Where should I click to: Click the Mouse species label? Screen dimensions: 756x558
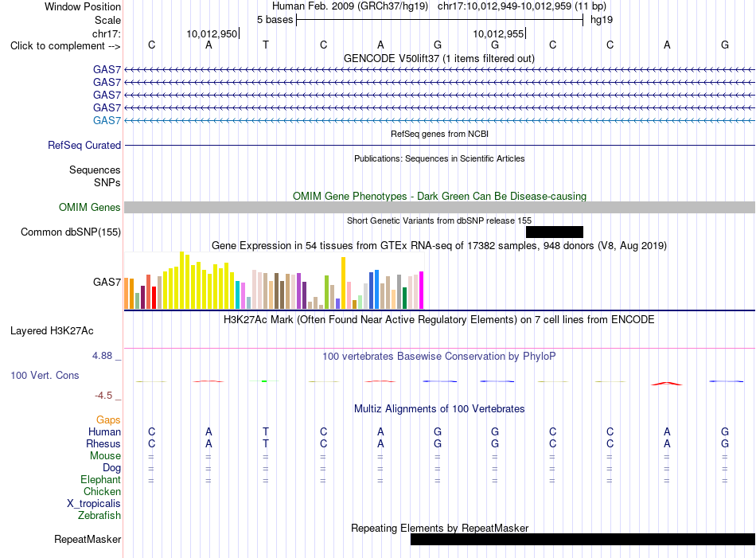coord(105,456)
